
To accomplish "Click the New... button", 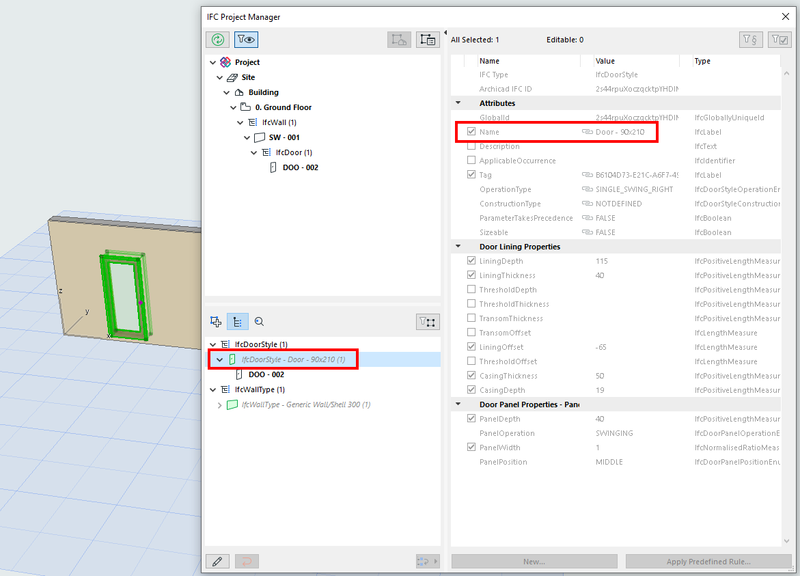I will click(x=534, y=561).
